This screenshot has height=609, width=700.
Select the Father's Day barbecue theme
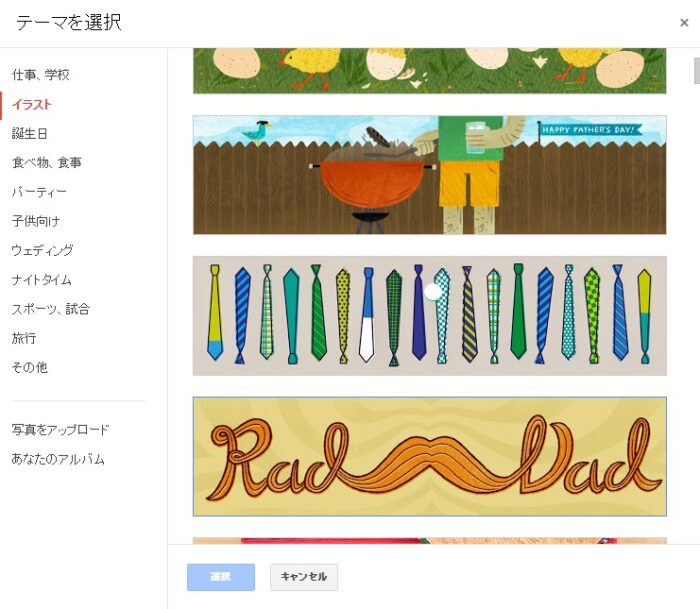(429, 175)
